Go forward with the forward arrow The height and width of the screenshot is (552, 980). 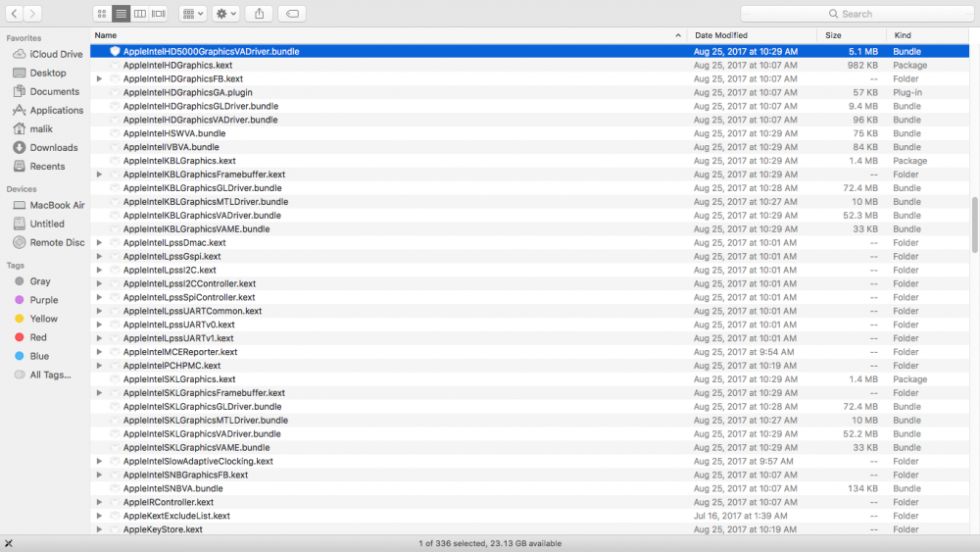tap(32, 13)
